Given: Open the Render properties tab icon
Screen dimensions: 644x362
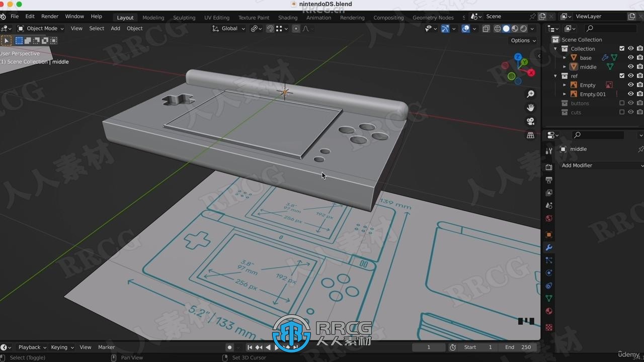Looking at the screenshot, I should 549,167.
